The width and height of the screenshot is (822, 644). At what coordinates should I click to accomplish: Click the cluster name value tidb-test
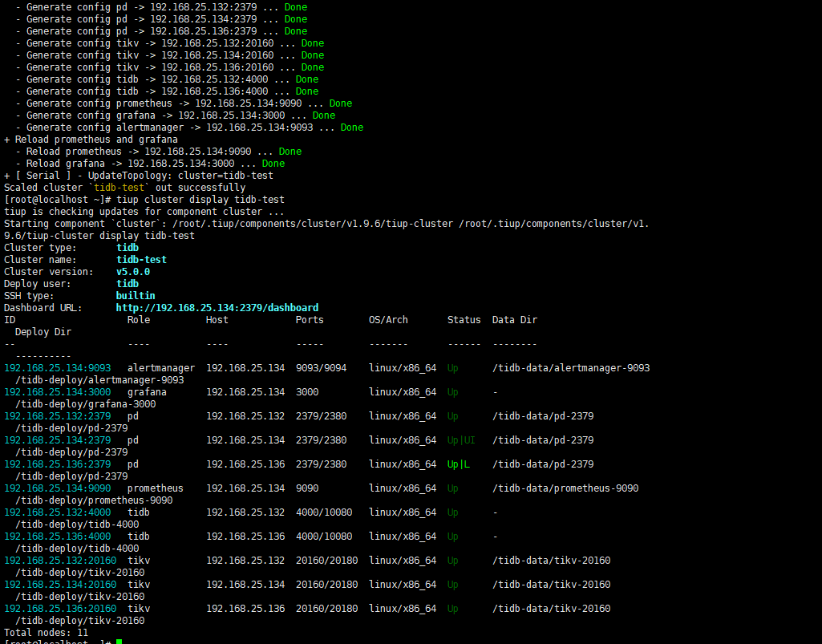[141, 260]
